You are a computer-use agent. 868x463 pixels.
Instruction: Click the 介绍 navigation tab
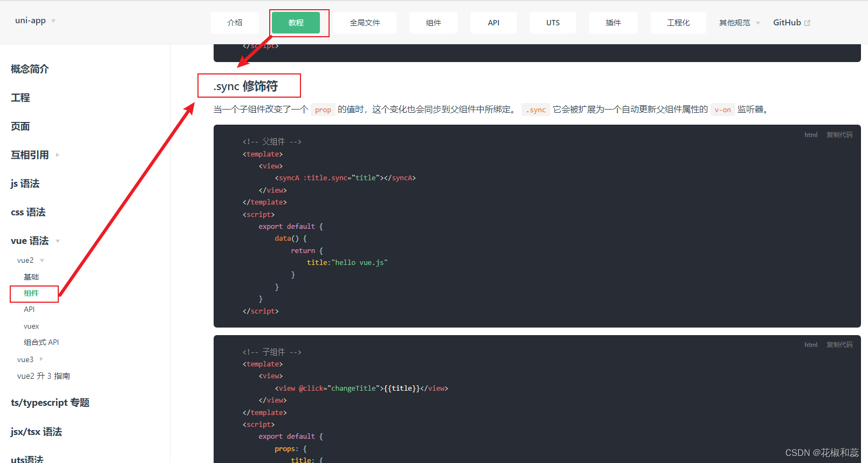pyautogui.click(x=235, y=23)
